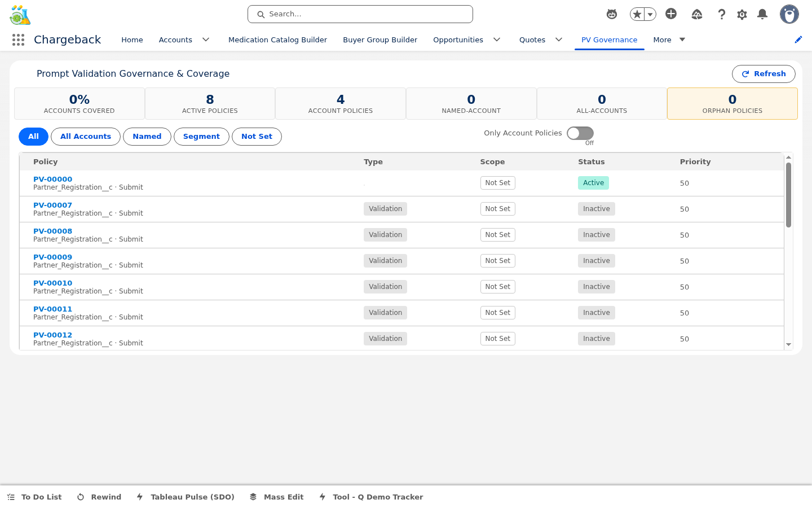812x508 pixels.
Task: Click the Inactive status badge for PV-00007
Action: click(x=597, y=209)
